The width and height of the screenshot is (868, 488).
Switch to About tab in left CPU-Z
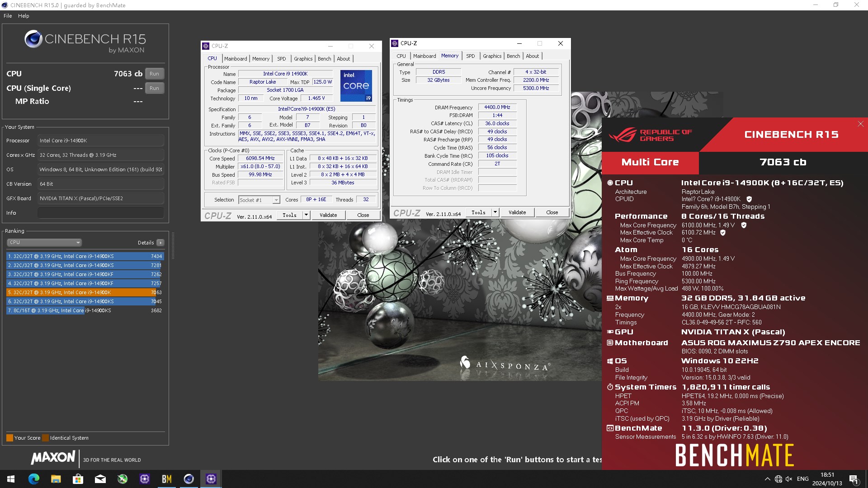tap(344, 59)
